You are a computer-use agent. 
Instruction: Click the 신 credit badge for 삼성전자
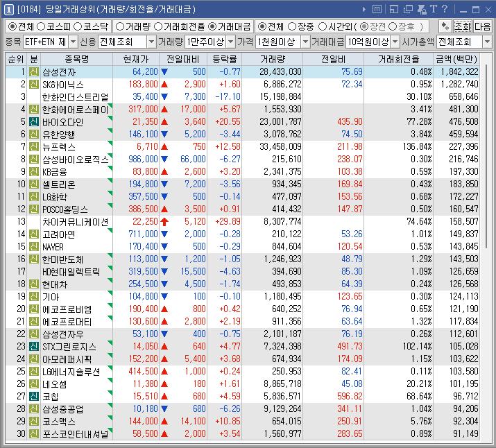(x=34, y=71)
